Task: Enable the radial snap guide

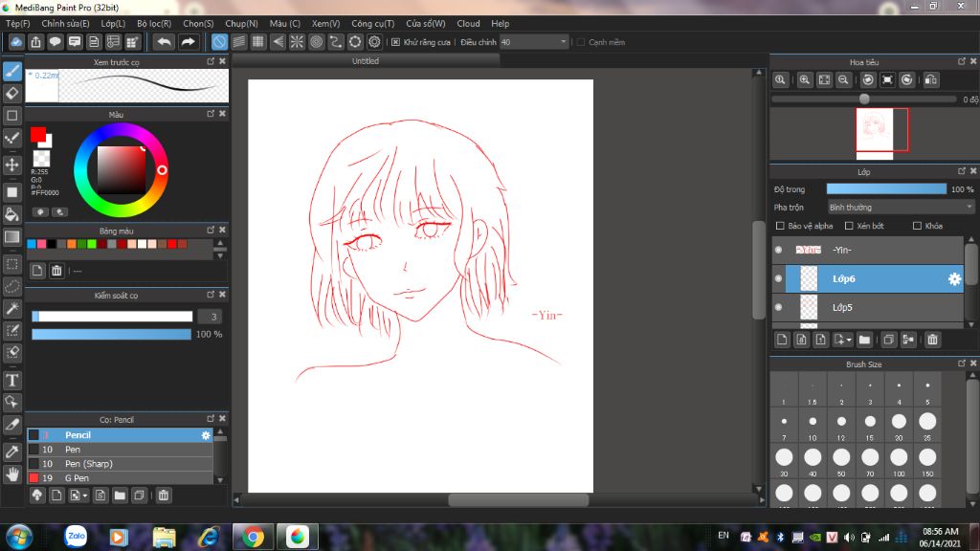Action: coord(297,42)
